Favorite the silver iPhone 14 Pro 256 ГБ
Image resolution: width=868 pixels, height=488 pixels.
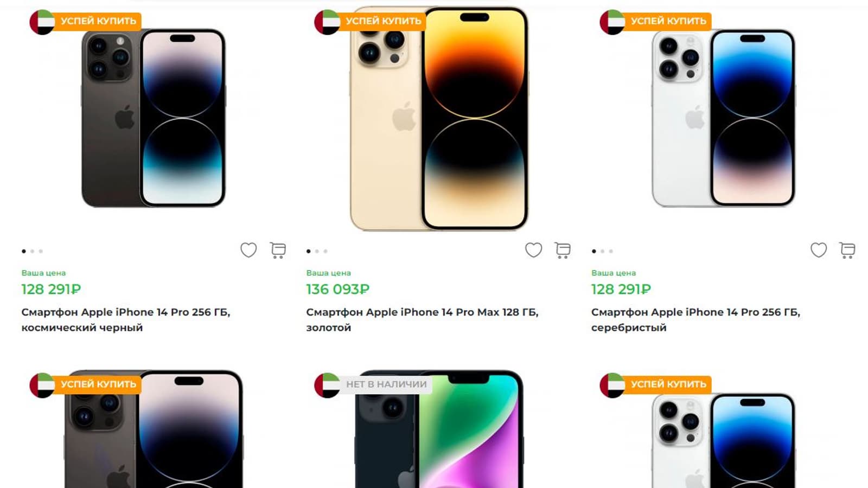pyautogui.click(x=819, y=250)
